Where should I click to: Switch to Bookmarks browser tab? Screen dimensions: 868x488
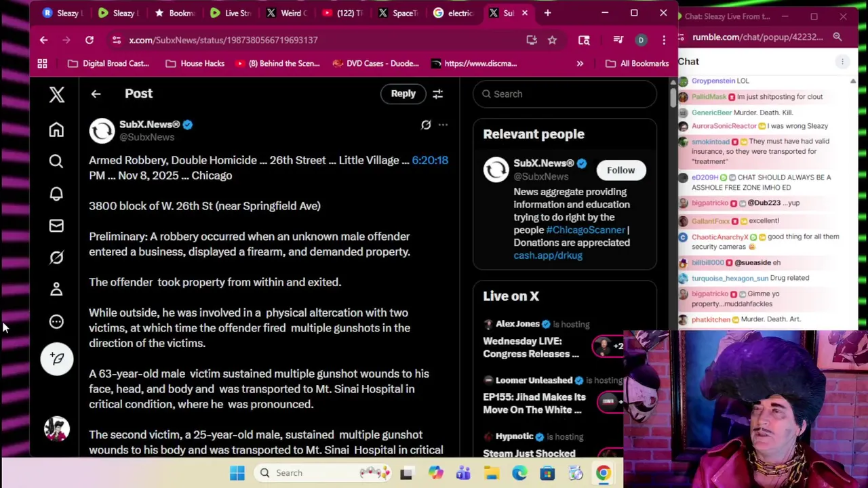coord(174,13)
